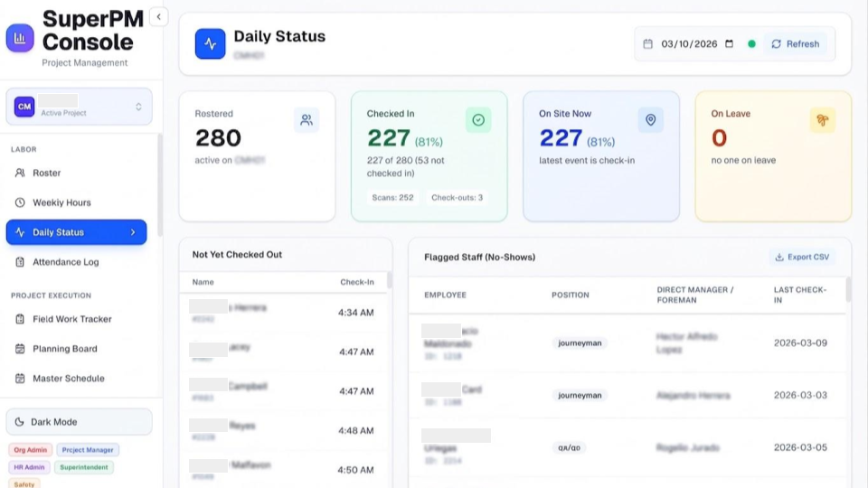Click the 4:34 AM check-in time
This screenshot has height=488, width=868.
point(356,313)
